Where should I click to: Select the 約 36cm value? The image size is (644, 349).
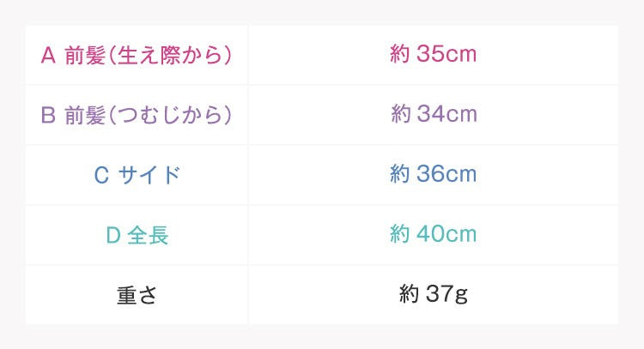pos(433,174)
